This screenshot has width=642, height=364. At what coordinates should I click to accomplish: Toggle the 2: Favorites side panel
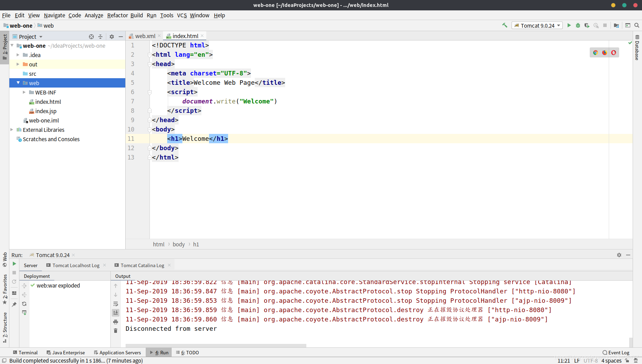pyautogui.click(x=4, y=289)
